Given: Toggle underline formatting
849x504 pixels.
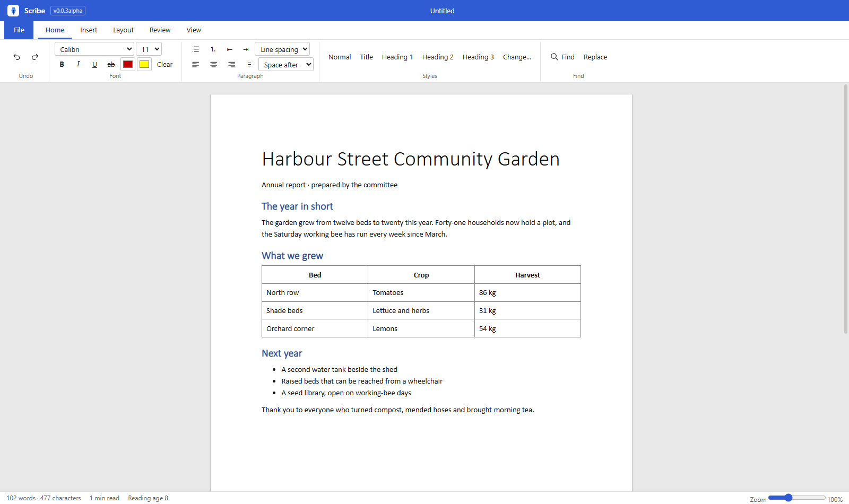Looking at the screenshot, I should click(95, 64).
